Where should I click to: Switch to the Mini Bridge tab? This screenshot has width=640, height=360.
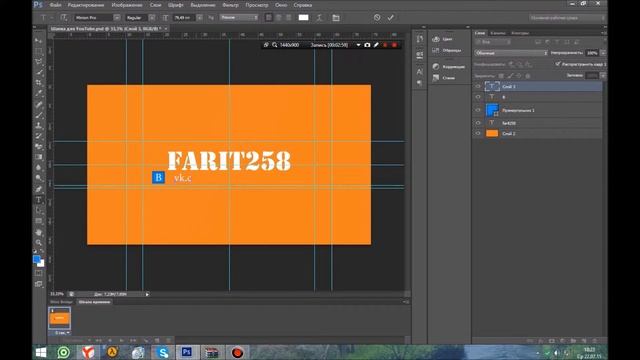tap(61, 302)
